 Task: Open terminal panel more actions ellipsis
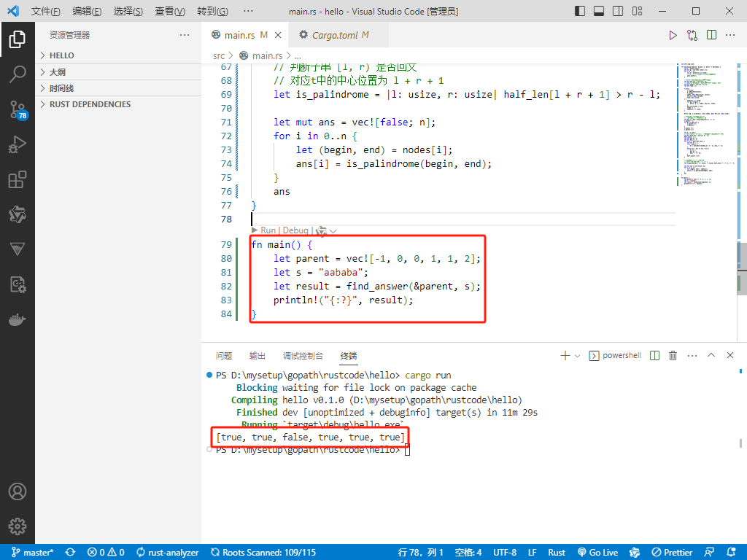(692, 356)
